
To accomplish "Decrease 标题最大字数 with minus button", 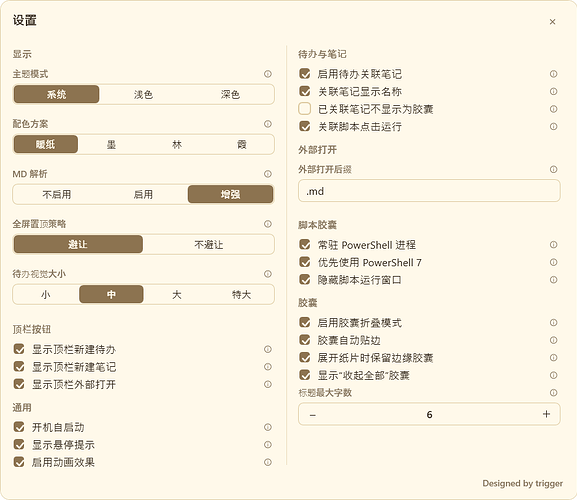I will (x=313, y=415).
